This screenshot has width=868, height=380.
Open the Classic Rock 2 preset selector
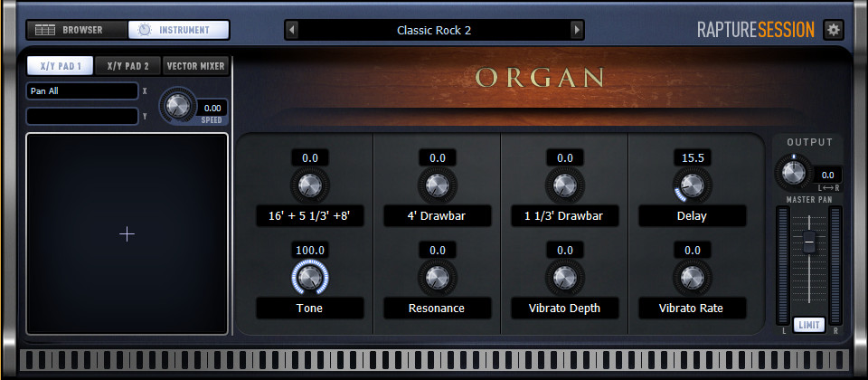435,30
